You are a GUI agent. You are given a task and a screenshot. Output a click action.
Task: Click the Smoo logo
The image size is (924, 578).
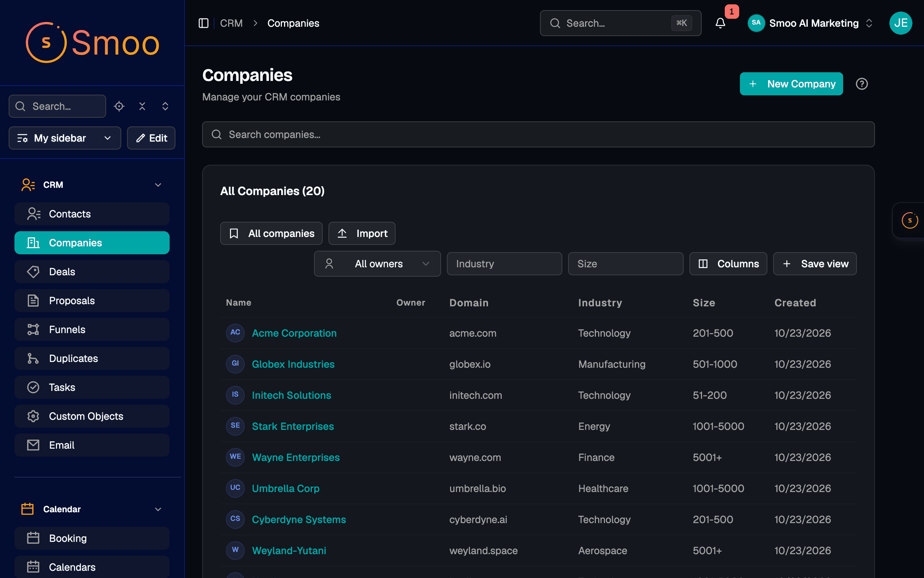pos(92,42)
